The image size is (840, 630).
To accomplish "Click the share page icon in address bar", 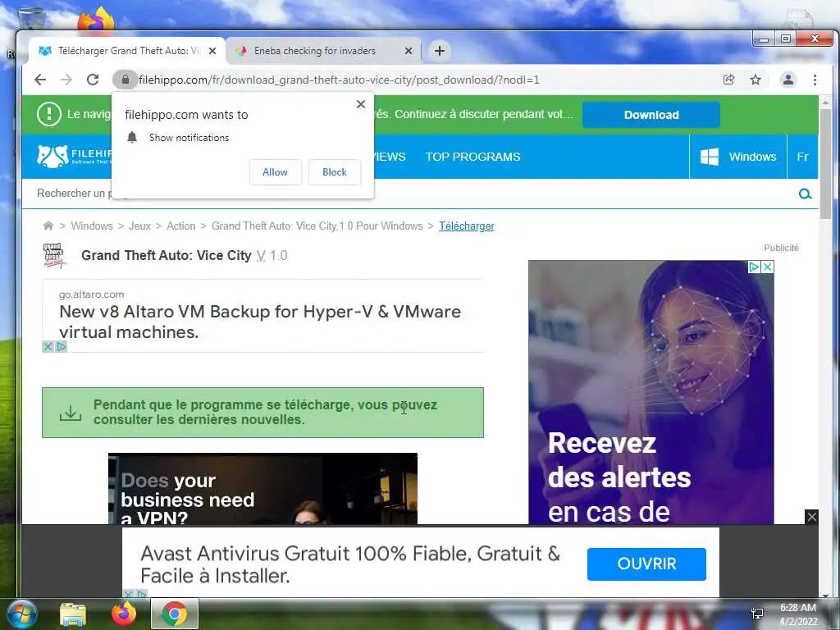I will 728,80.
